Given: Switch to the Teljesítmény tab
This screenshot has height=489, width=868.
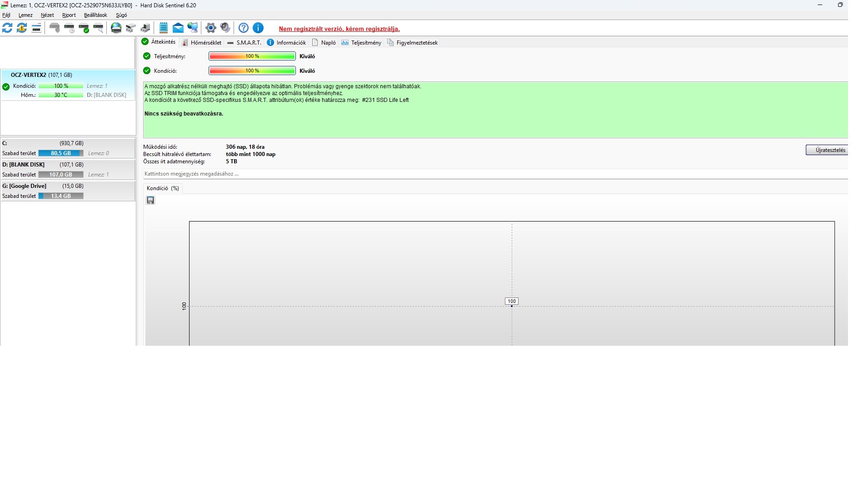Looking at the screenshot, I should point(361,42).
